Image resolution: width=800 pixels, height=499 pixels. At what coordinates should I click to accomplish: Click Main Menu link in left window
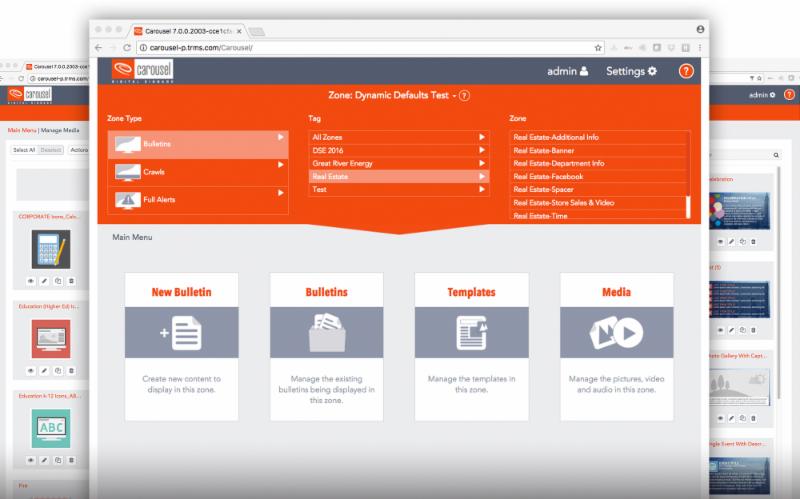22,130
